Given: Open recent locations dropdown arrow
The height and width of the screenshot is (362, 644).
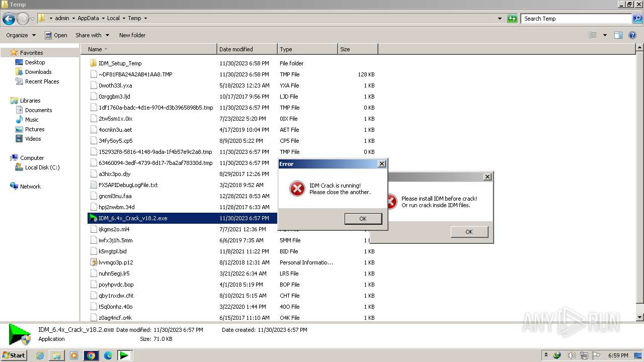Looking at the screenshot, I should (32, 19).
